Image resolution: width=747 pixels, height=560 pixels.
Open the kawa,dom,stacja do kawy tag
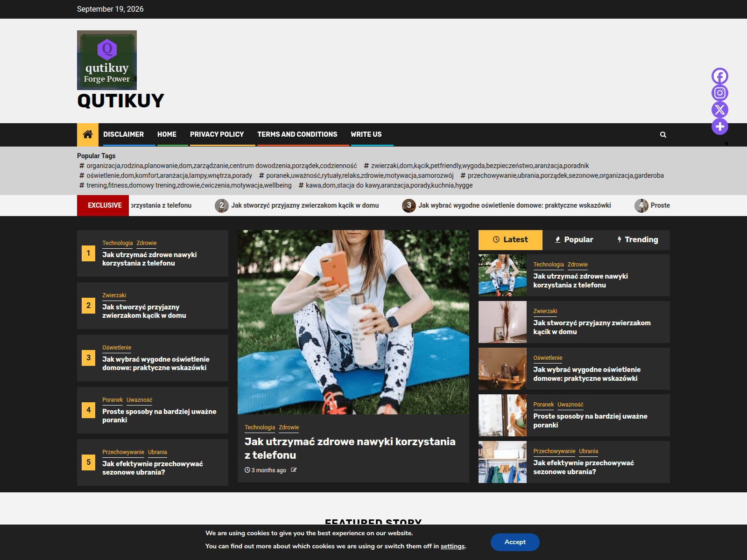point(386,185)
